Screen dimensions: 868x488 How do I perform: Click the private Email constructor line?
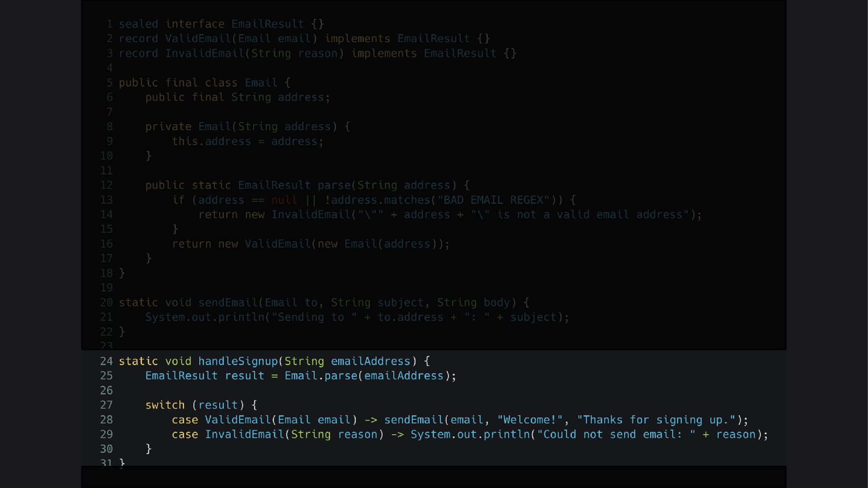tap(248, 127)
